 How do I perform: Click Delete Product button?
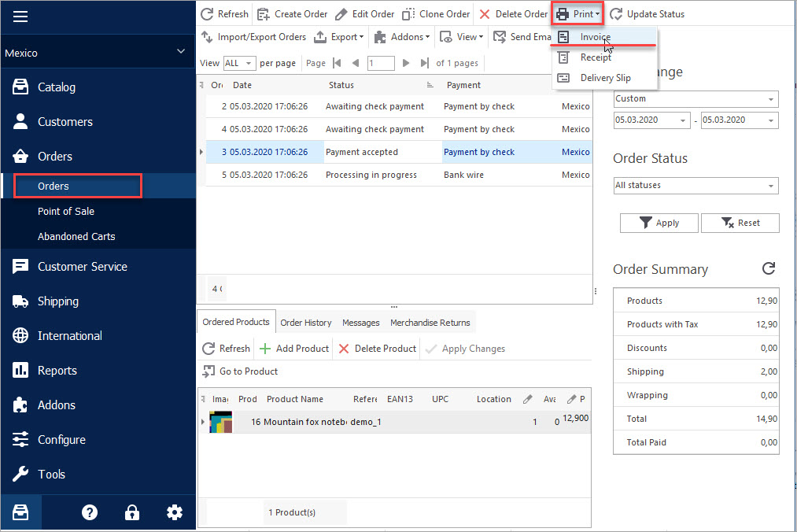click(378, 349)
